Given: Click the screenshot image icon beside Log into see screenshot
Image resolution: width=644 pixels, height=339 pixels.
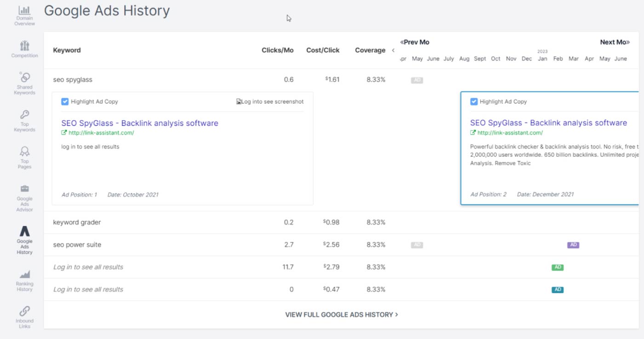Looking at the screenshot, I should [239, 102].
